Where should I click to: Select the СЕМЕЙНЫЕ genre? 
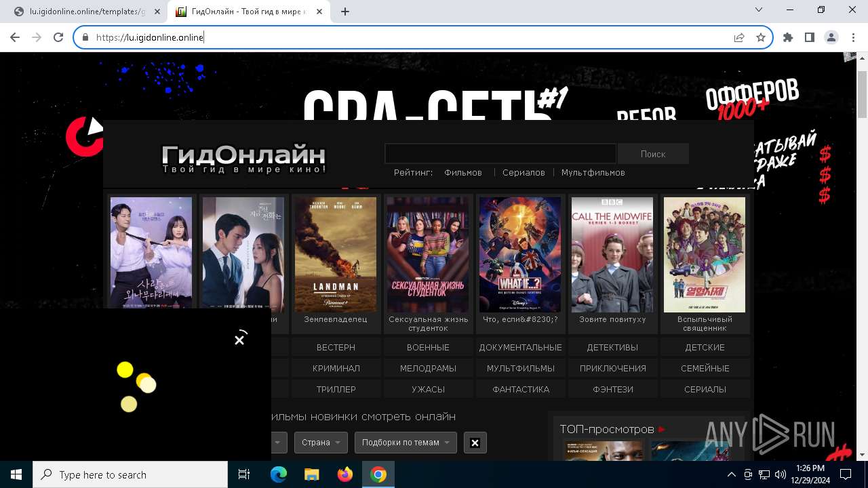pyautogui.click(x=705, y=368)
